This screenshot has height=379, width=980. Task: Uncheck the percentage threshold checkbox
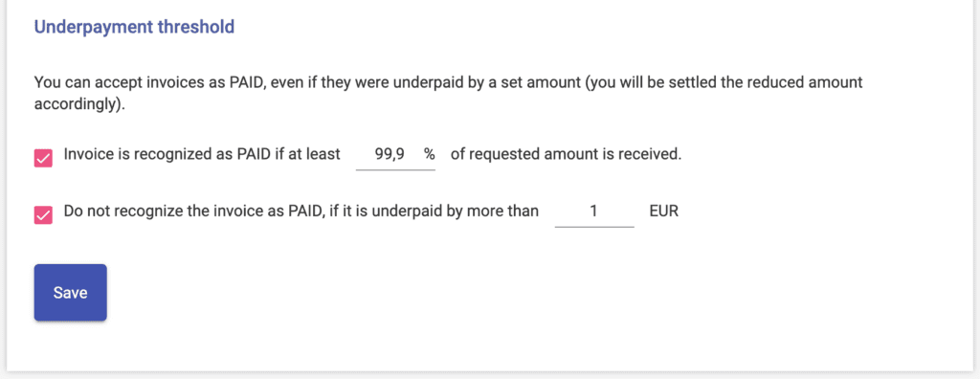[x=43, y=158]
